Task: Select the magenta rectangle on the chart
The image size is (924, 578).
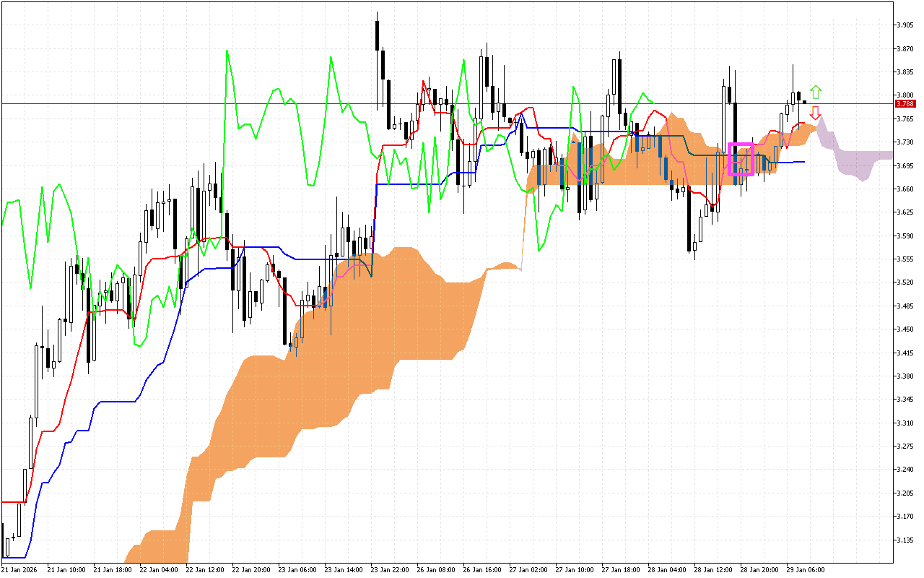Action: tap(741, 159)
